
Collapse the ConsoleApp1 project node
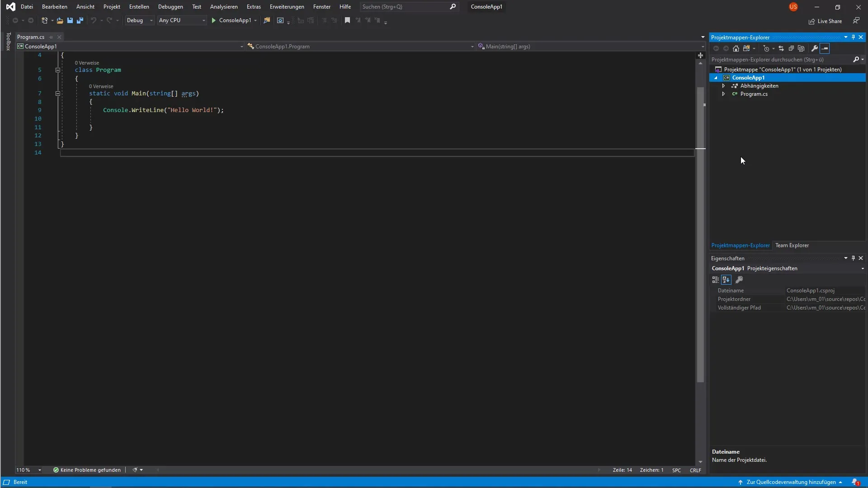point(716,78)
